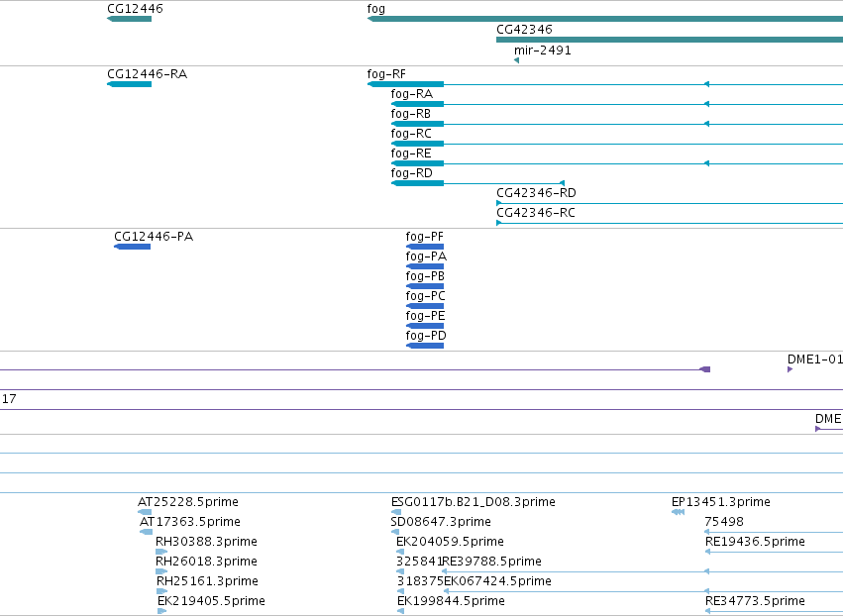Select the fog-RA transcript exon
Viewport: 843px width, 616px height.
click(x=417, y=104)
